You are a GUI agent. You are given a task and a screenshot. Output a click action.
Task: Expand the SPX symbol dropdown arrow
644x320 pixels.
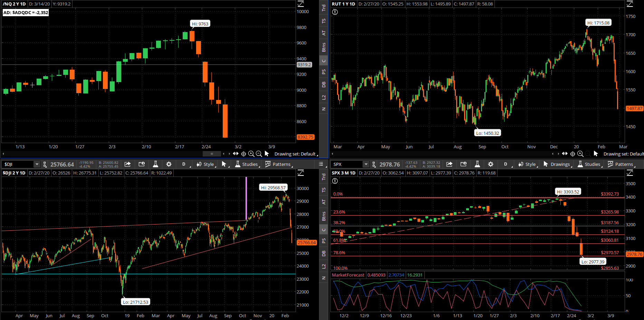tap(366, 164)
